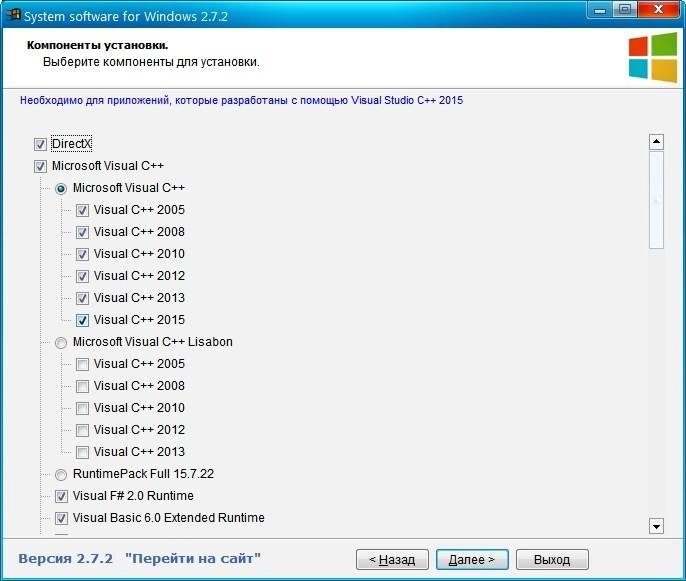
Task: Click the Visual F# 2.0 Runtime label
Action: pyautogui.click(x=133, y=496)
